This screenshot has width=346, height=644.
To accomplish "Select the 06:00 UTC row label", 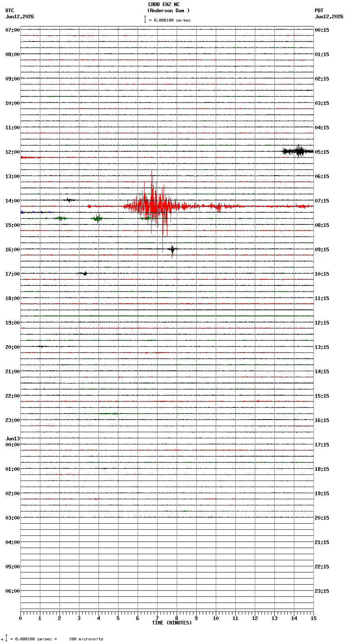I will [13, 591].
